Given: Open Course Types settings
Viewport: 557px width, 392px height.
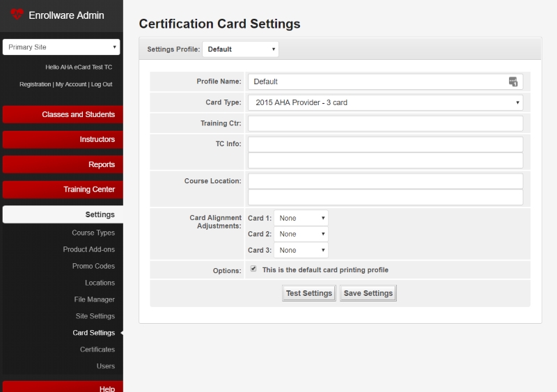Looking at the screenshot, I should tap(93, 233).
